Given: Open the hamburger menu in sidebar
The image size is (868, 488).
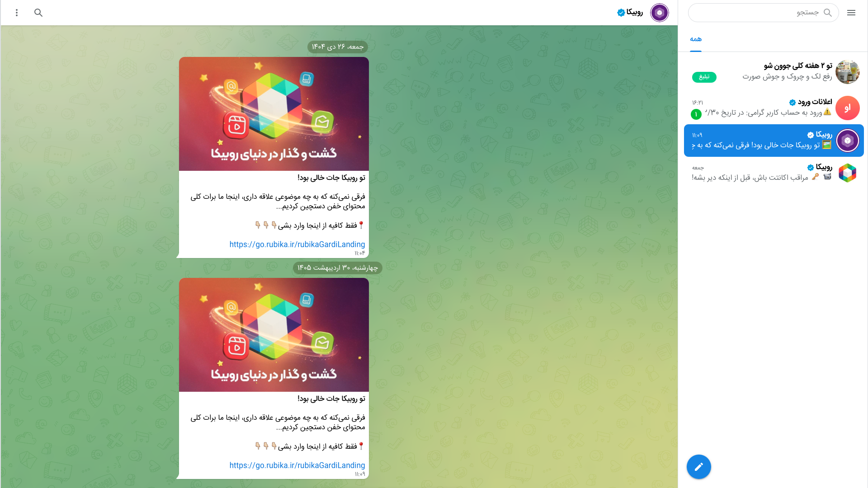Looking at the screenshot, I should coord(851,13).
